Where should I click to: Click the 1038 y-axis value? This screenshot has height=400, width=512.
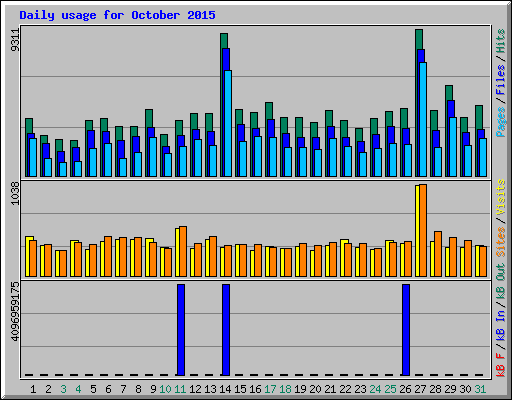(x=15, y=193)
